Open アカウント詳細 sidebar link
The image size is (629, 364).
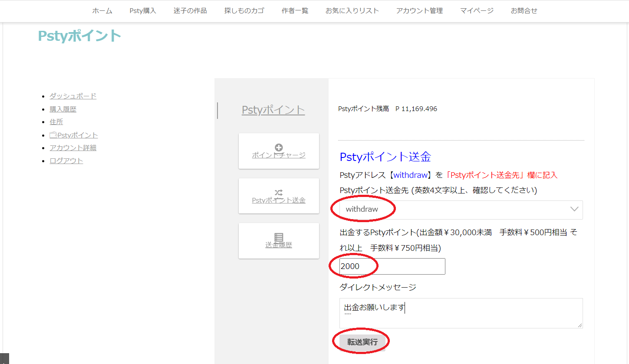coord(73,148)
